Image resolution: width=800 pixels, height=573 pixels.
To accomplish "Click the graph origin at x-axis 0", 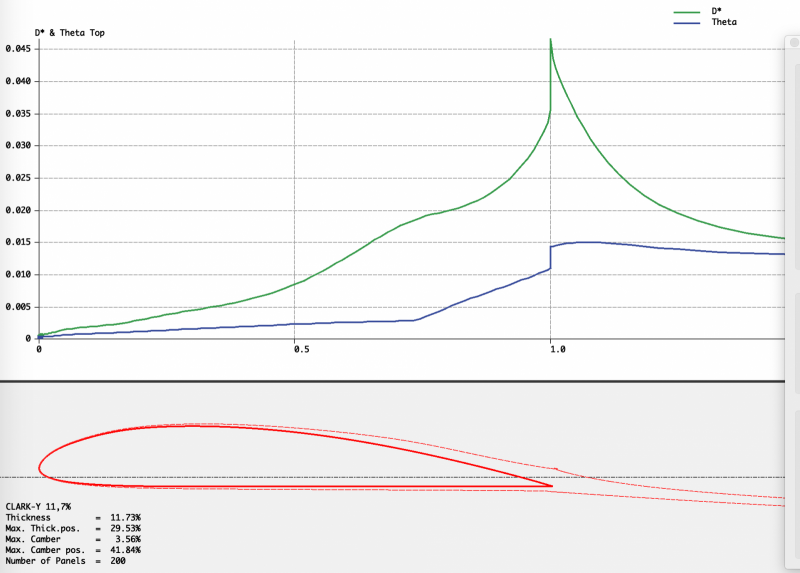I will click(38, 338).
